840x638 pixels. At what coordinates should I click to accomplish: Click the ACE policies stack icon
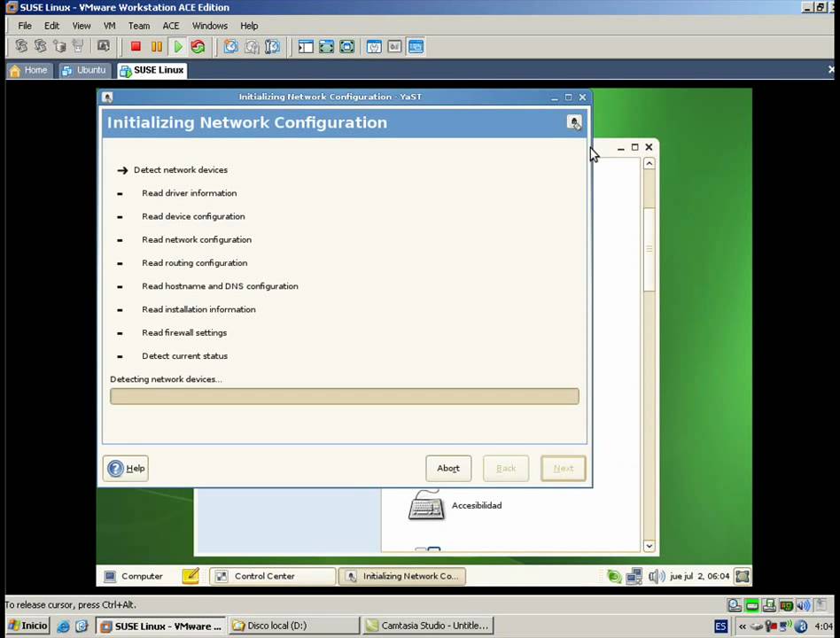(x=59, y=47)
